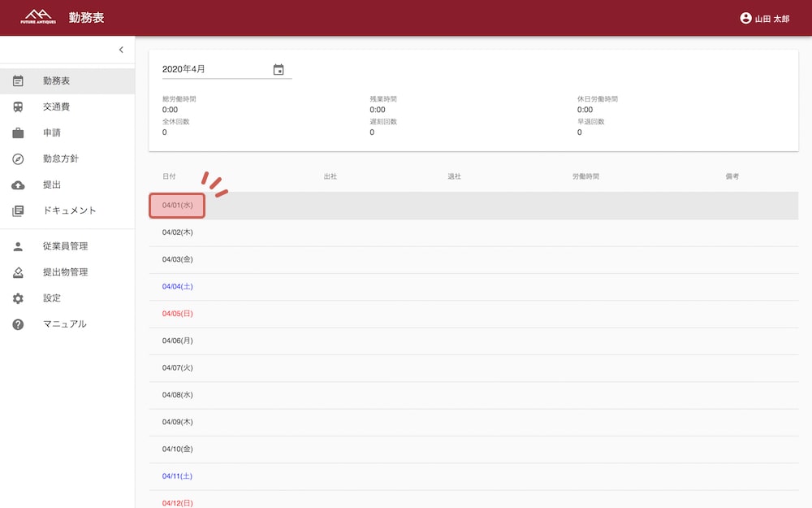This screenshot has width=812, height=508.
Task: Click the Future Antiques logo
Action: click(38, 17)
